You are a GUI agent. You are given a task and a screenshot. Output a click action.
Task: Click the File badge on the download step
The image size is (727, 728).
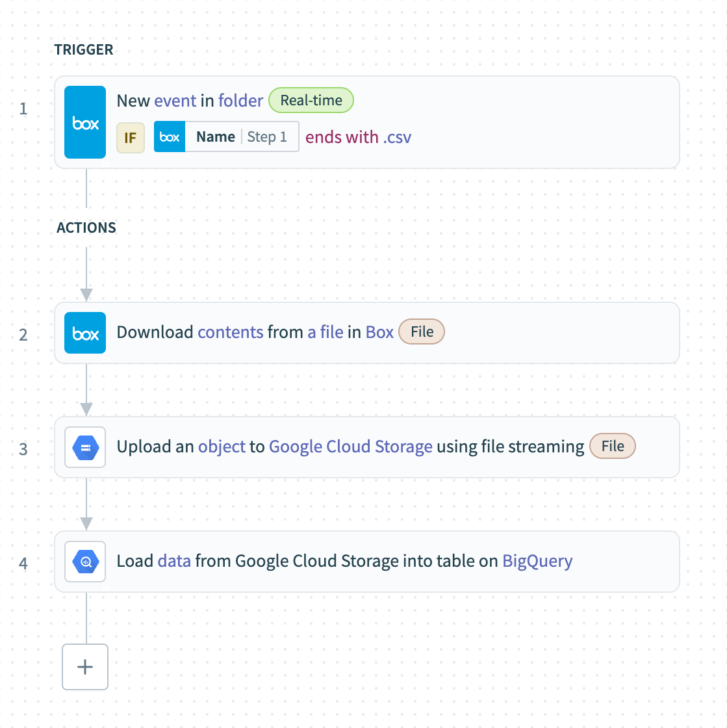[421, 331]
